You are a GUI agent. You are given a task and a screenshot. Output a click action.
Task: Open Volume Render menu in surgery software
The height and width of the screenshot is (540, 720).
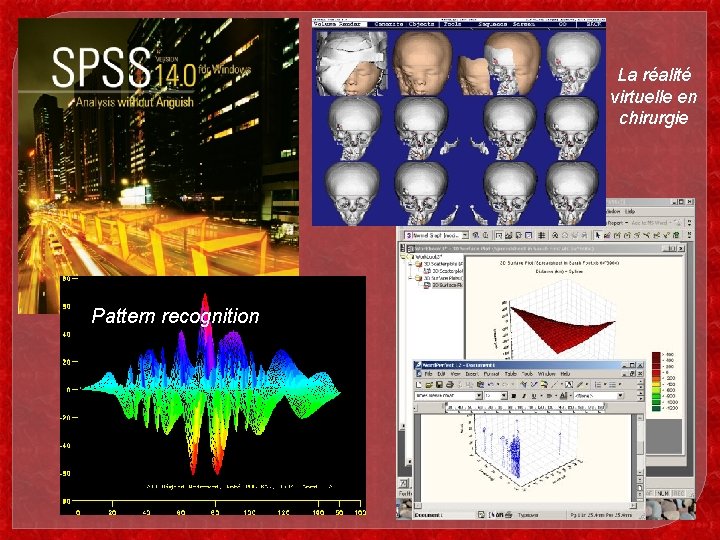tap(339, 24)
